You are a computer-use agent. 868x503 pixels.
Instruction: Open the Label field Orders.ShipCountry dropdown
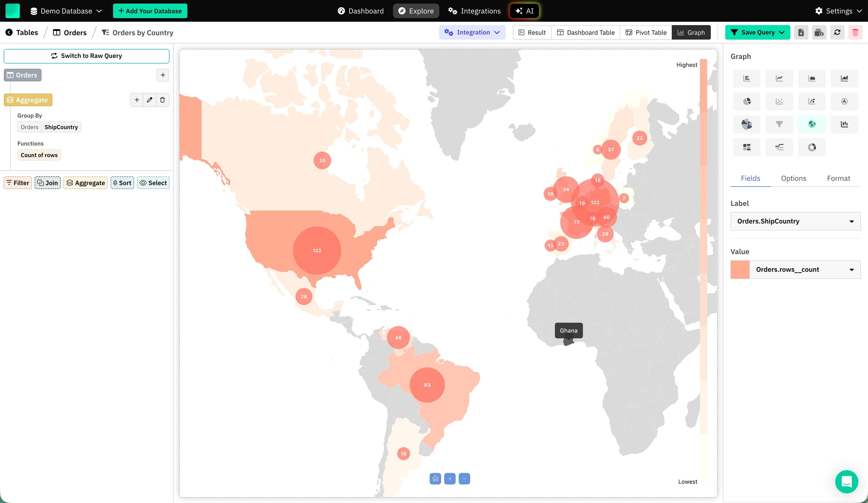point(795,221)
